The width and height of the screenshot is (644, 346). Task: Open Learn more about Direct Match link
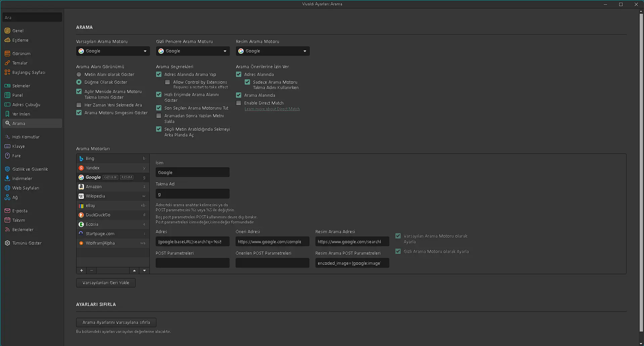[x=272, y=109]
